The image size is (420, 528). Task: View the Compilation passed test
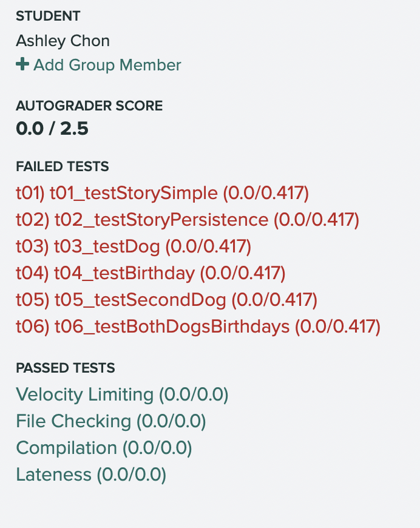(104, 448)
